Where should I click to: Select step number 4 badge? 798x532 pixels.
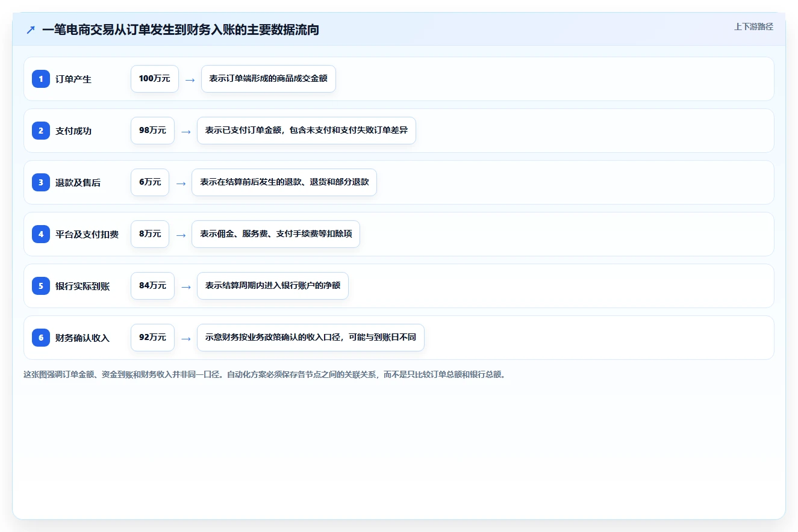[41, 234]
